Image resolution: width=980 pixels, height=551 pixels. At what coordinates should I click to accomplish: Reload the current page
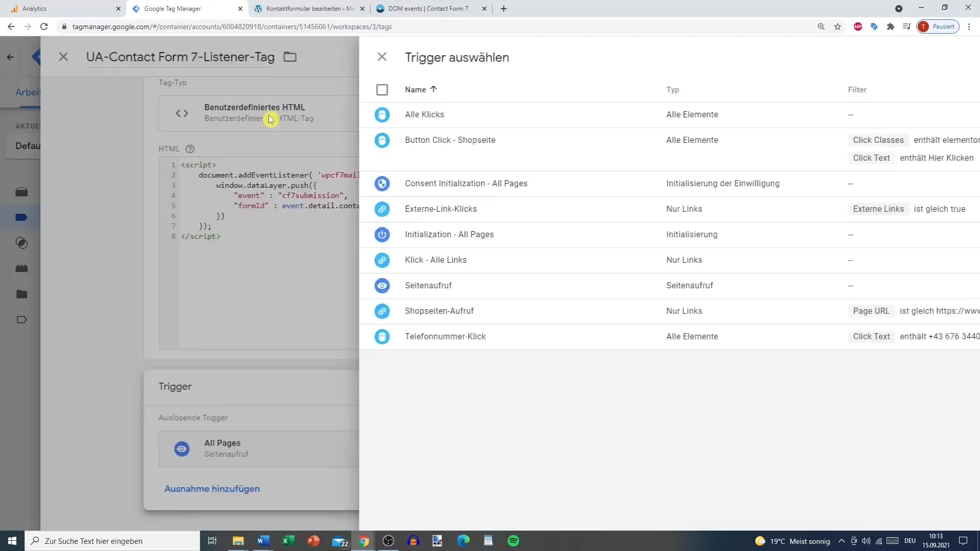pyautogui.click(x=44, y=27)
